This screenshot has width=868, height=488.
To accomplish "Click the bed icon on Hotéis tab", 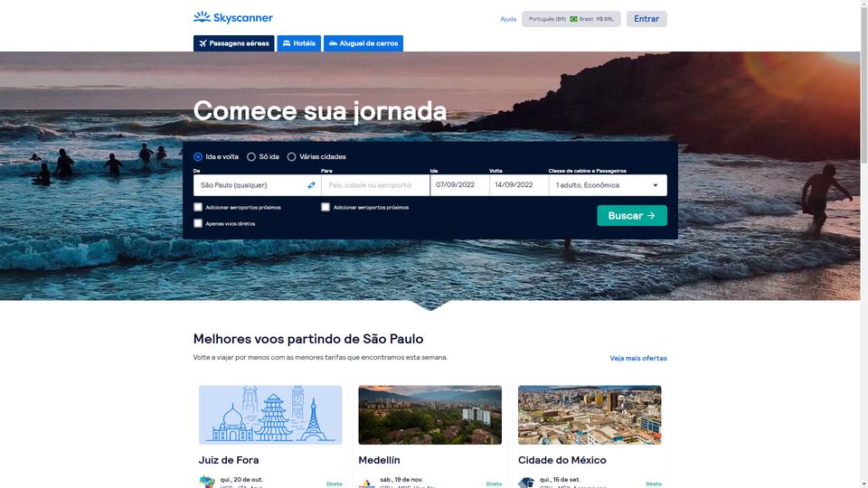I will (287, 43).
